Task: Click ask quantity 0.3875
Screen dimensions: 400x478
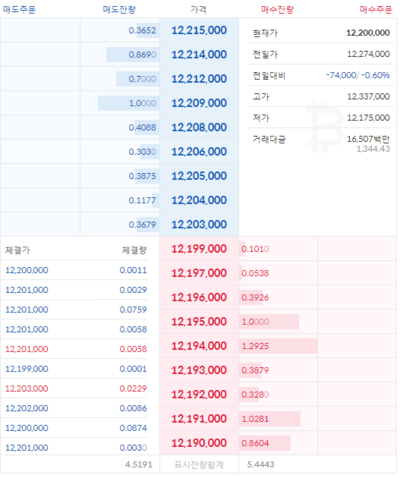Action: click(x=142, y=176)
